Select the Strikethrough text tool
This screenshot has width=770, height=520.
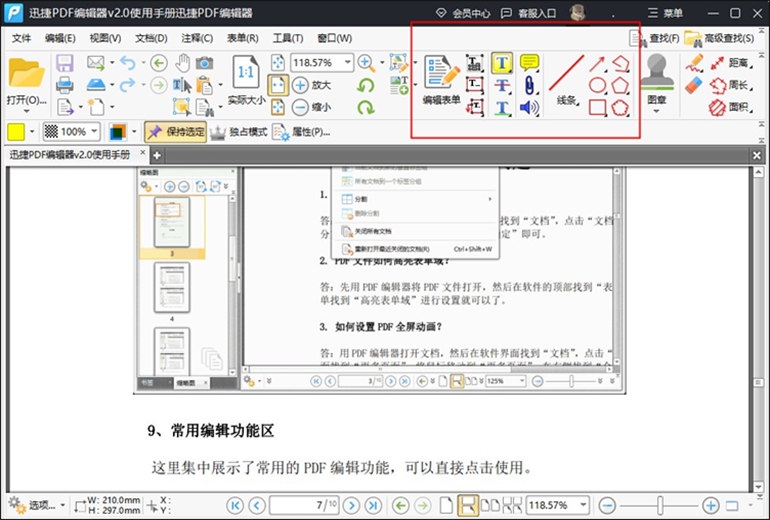click(501, 85)
